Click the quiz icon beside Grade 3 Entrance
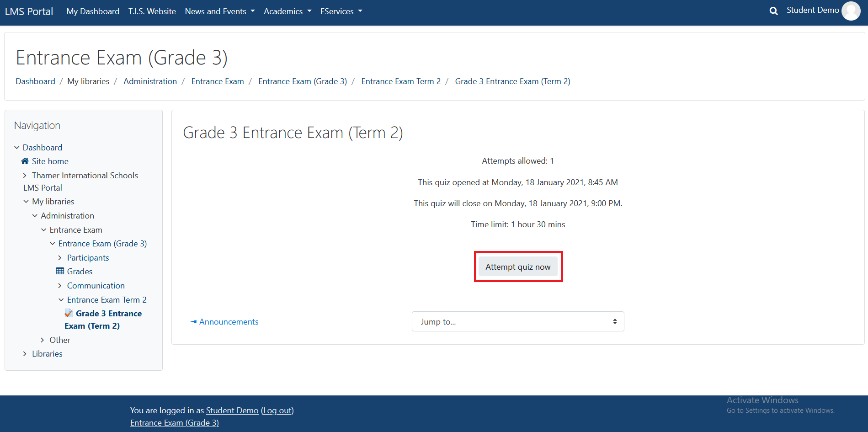Viewport: 868px width, 432px height. coord(69,313)
